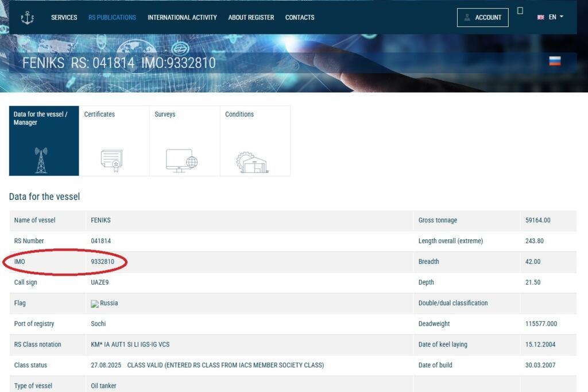Select Data for the vessel / Manager tab
The width and height of the screenshot is (588, 392).
41,118
